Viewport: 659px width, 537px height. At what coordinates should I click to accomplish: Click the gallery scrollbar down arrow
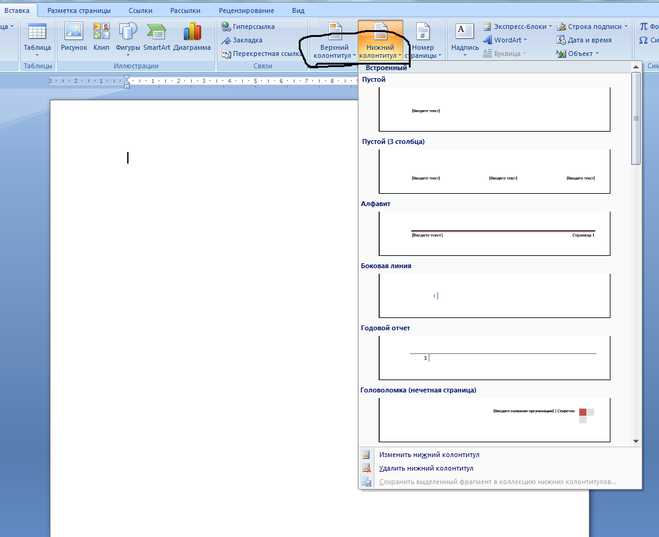click(636, 441)
